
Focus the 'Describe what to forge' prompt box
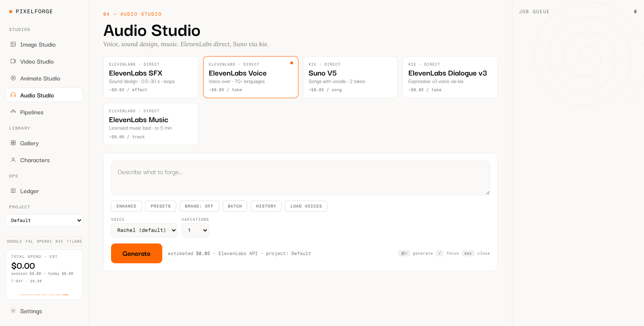tap(300, 178)
